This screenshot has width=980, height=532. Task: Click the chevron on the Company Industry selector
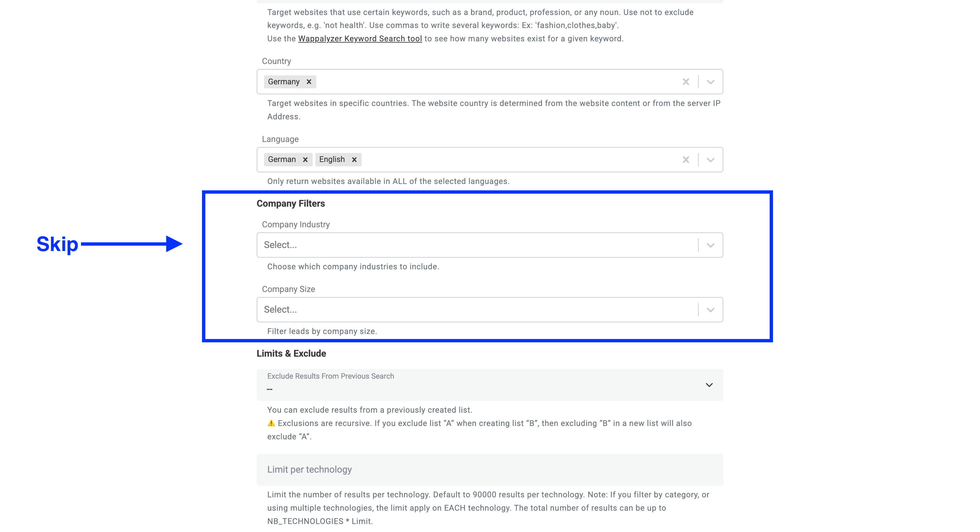[710, 245]
